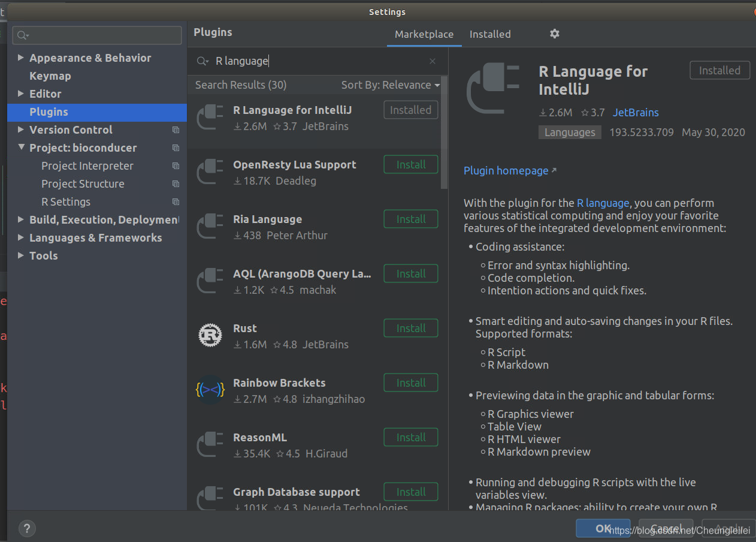Select the ReasonML plugin title
Image resolution: width=756 pixels, height=542 pixels.
click(260, 437)
